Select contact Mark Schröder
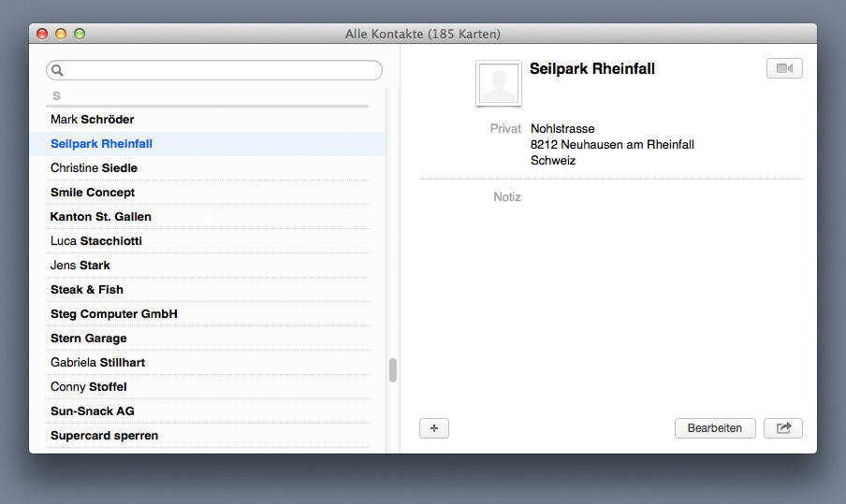 (208, 119)
